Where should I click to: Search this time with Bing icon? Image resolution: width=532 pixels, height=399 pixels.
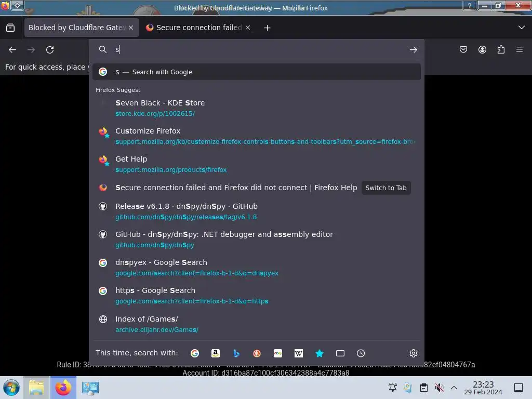[236, 353]
